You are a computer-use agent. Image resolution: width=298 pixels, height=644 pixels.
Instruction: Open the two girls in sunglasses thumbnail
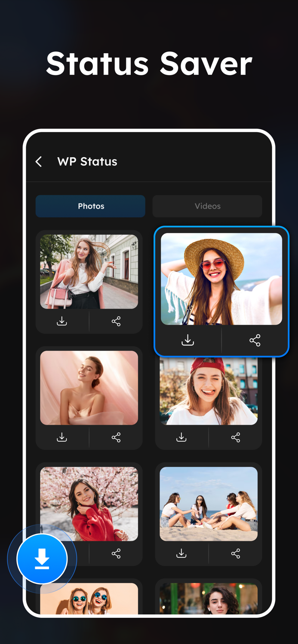coord(89,598)
